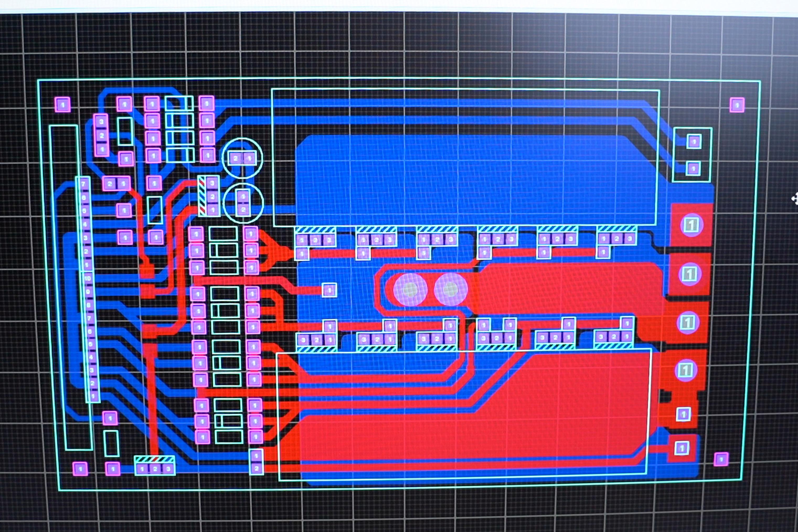
Task: Click isolated square pad left of round vias
Action: point(329,290)
